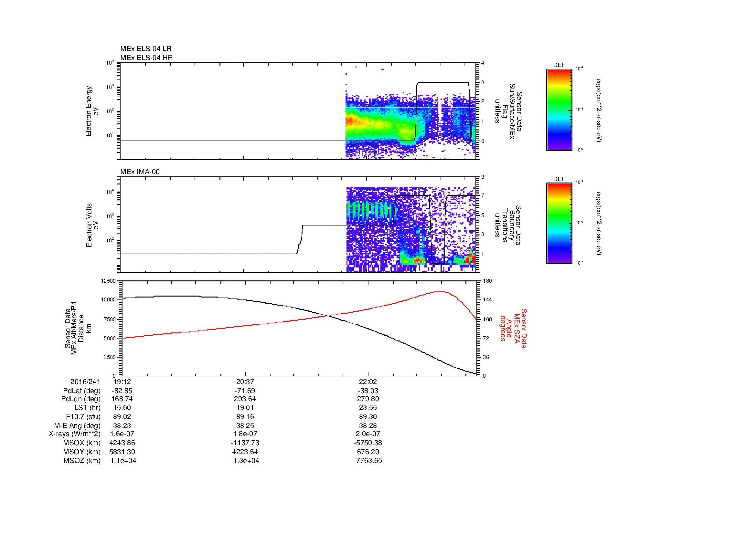Click the MSOZ value '-7763.65'
756x534 pixels.
pyautogui.click(x=368, y=461)
